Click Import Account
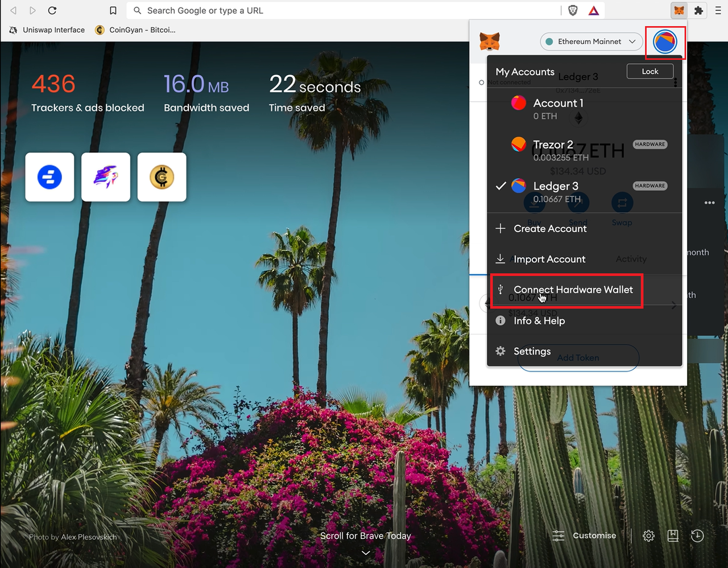 click(x=585, y=260)
